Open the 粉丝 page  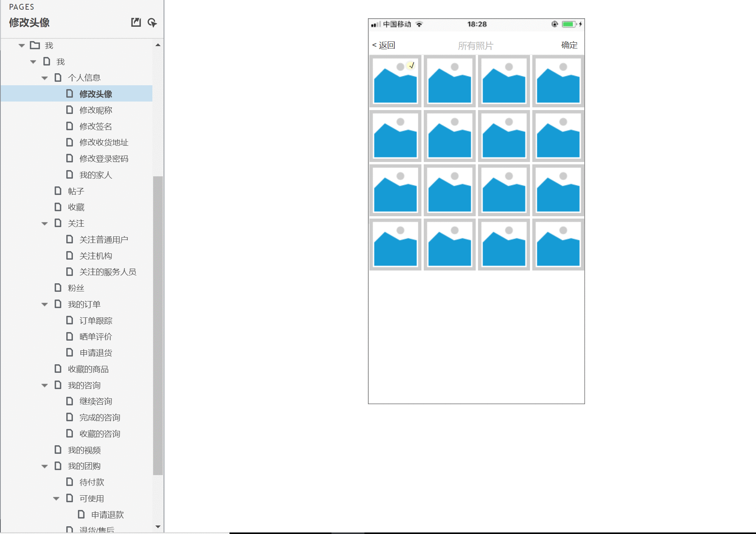77,288
